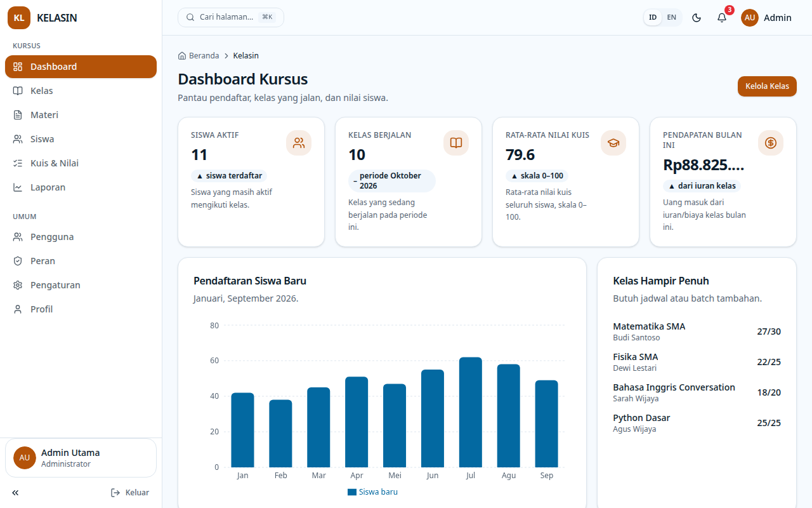Click the skala 0–100 badge
The image size is (812, 508).
pyautogui.click(x=537, y=176)
